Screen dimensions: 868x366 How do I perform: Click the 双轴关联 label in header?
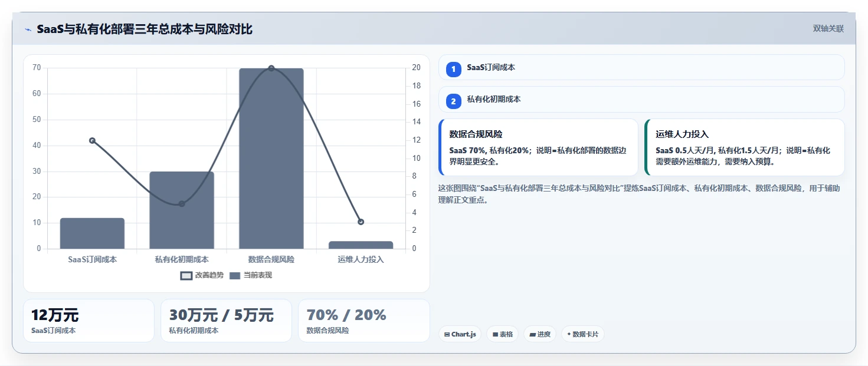[828, 29]
